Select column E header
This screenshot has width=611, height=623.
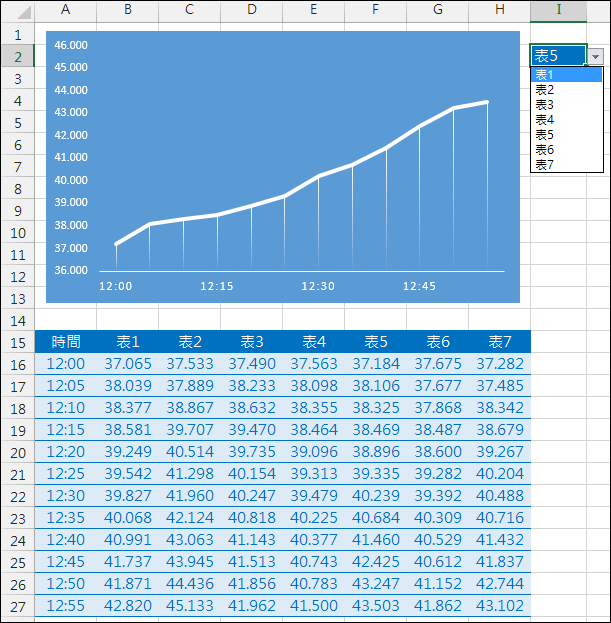coord(313,10)
